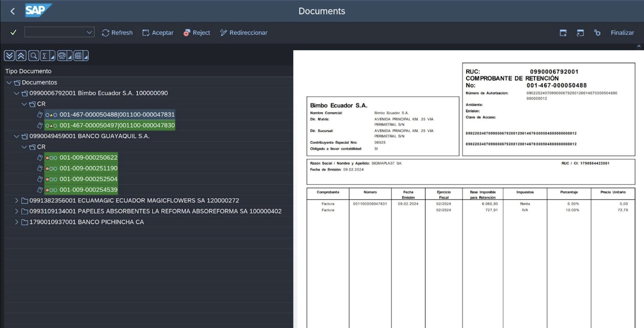Click the status lights of 001-467-000050497
The height and width of the screenshot is (328, 644).
51,126
